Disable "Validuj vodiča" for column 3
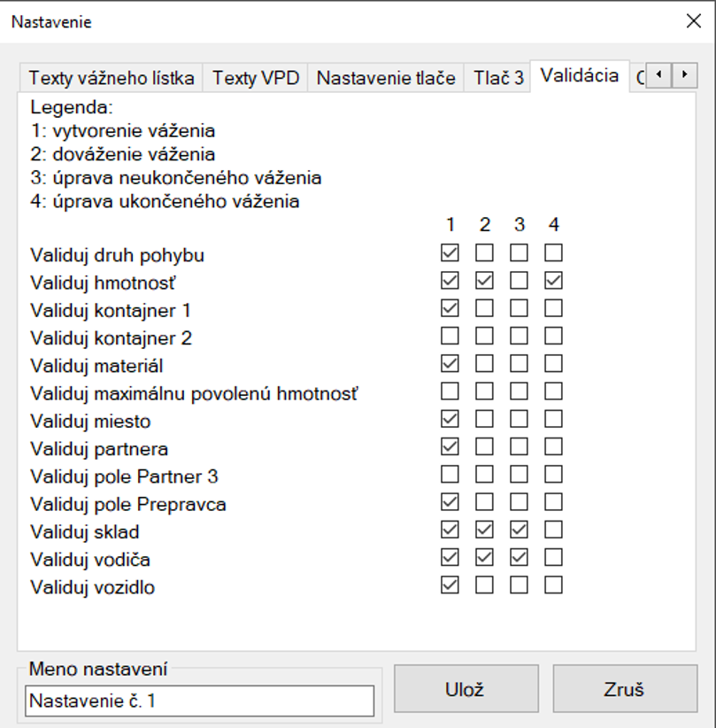This screenshot has width=716, height=728. pos(519,557)
